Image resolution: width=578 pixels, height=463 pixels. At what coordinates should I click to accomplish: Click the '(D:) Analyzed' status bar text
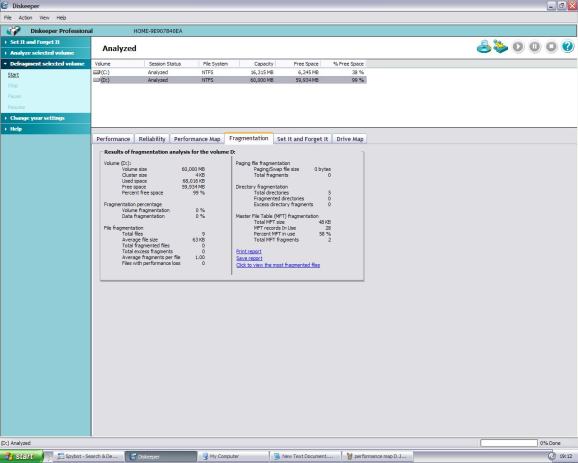click(x=16, y=443)
